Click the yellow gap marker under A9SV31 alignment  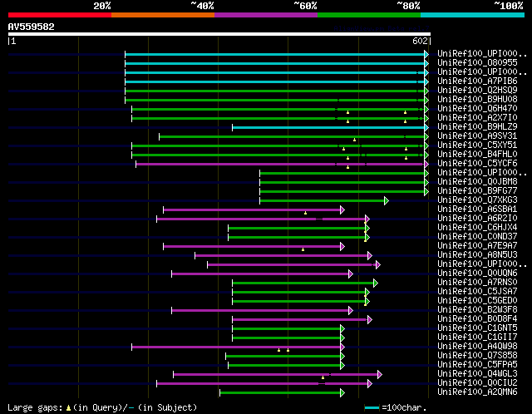(355, 140)
